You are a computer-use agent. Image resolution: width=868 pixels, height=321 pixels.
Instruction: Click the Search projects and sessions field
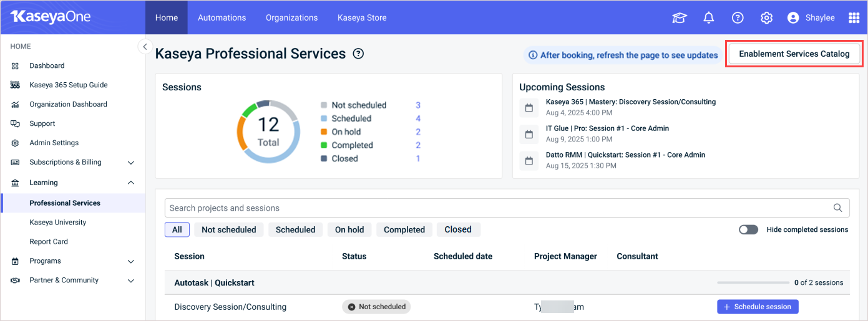pos(507,208)
